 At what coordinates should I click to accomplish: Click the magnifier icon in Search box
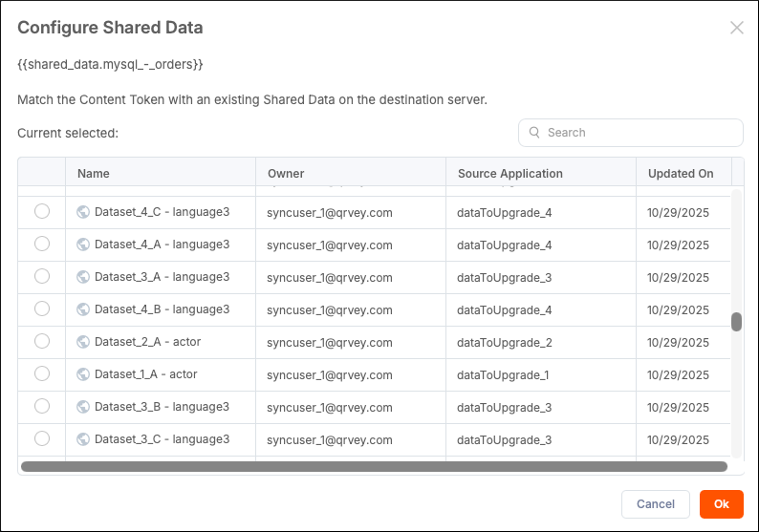pyautogui.click(x=534, y=133)
